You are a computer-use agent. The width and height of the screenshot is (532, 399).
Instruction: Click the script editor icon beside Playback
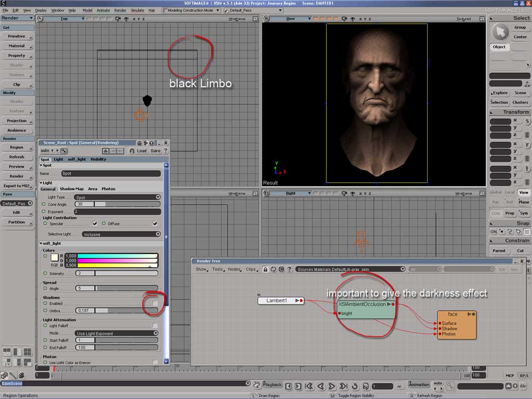[x=257, y=385]
